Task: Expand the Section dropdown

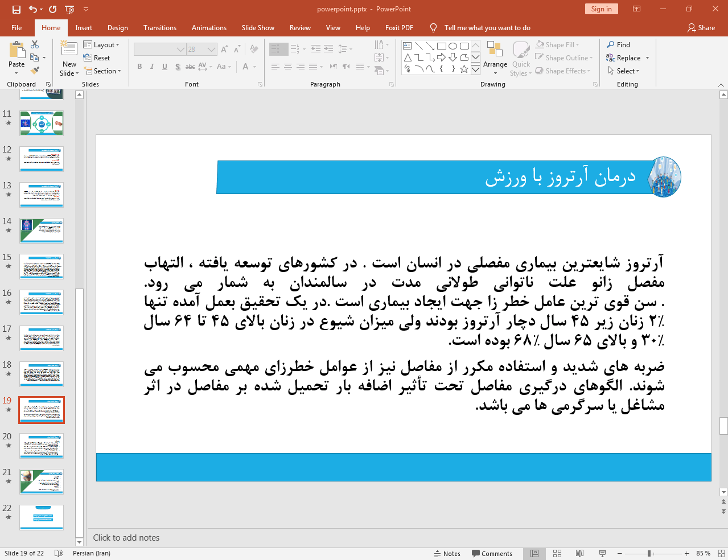Action: [x=102, y=71]
